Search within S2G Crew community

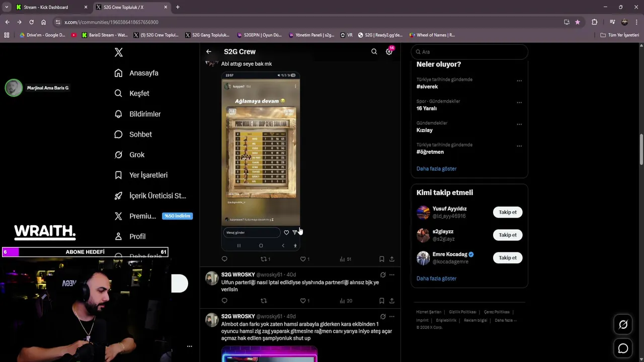click(x=374, y=52)
